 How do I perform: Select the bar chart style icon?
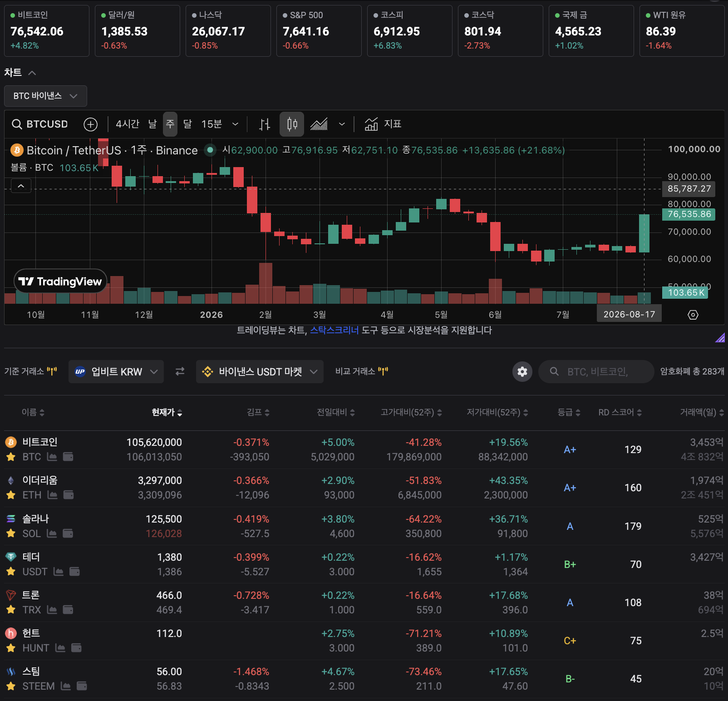(x=265, y=124)
